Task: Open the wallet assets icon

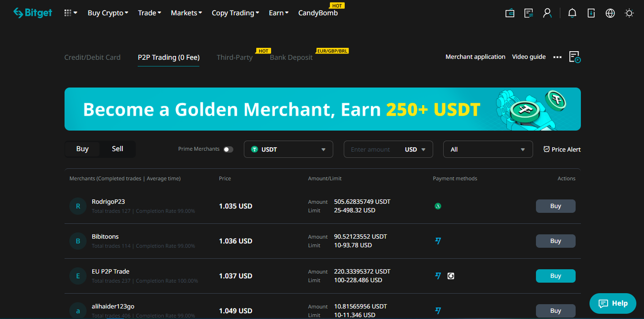Action: [510, 13]
